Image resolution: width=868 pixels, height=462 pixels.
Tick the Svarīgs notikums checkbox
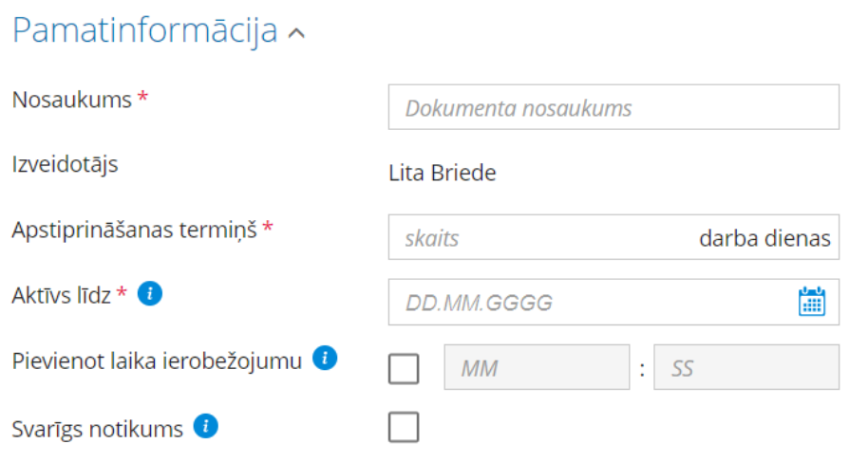click(404, 427)
